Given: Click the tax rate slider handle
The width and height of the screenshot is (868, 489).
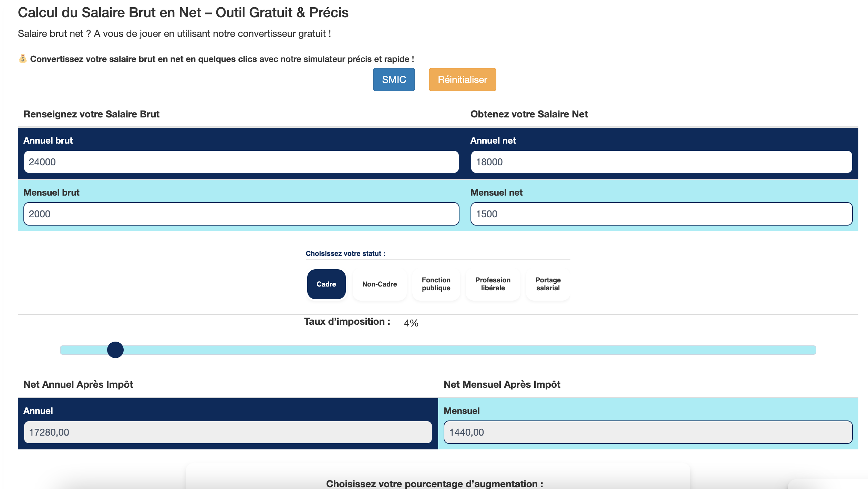Looking at the screenshot, I should 115,350.
